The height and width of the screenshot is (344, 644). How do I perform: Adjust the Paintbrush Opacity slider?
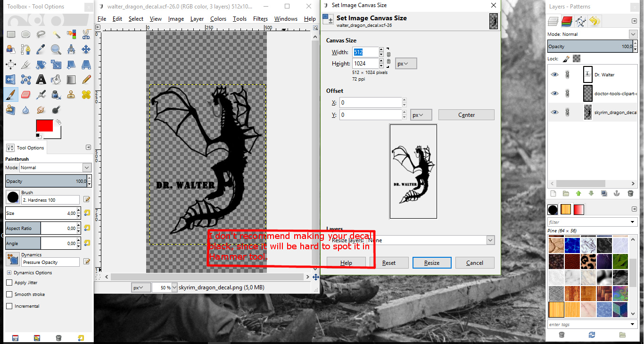[46, 181]
